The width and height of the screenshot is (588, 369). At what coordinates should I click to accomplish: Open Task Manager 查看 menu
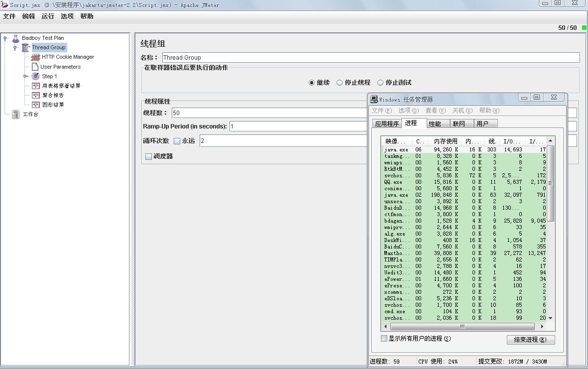435,110
